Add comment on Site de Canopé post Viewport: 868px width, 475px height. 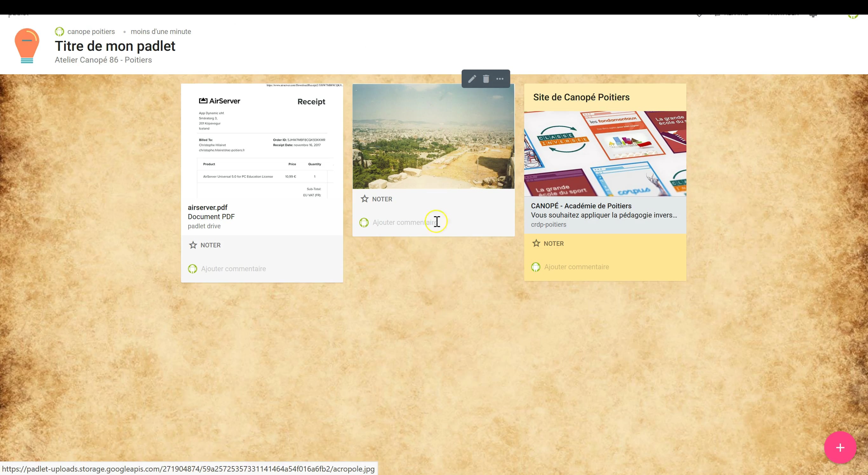click(576, 267)
